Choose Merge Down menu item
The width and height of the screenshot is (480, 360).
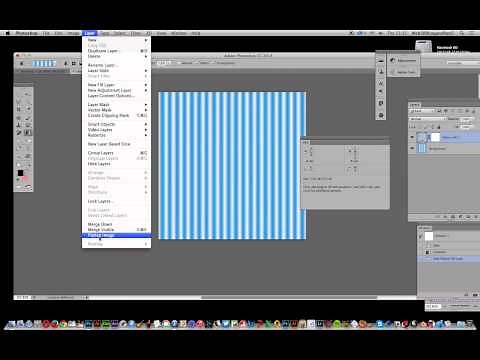[116, 224]
